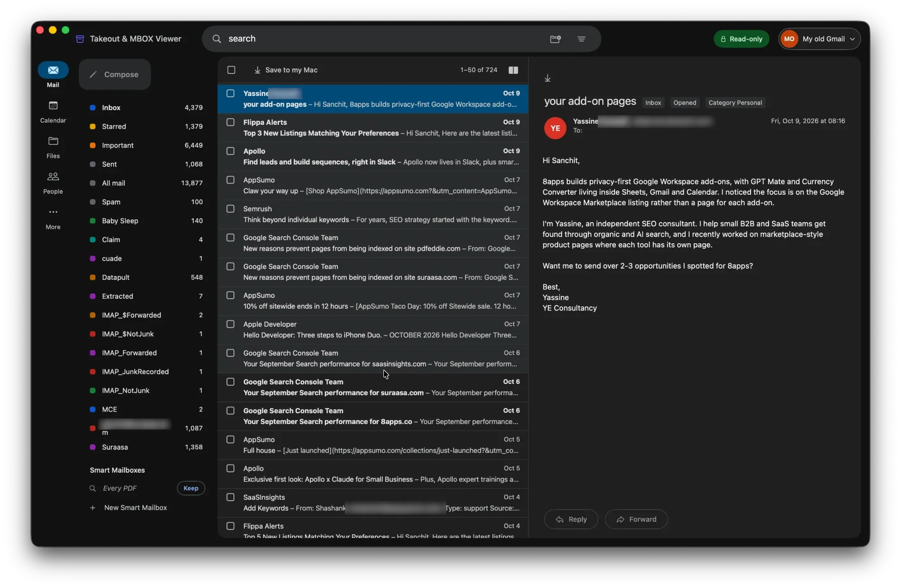Open the Semrush Think beyond keywords email
The height and width of the screenshot is (588, 901).
373,214
